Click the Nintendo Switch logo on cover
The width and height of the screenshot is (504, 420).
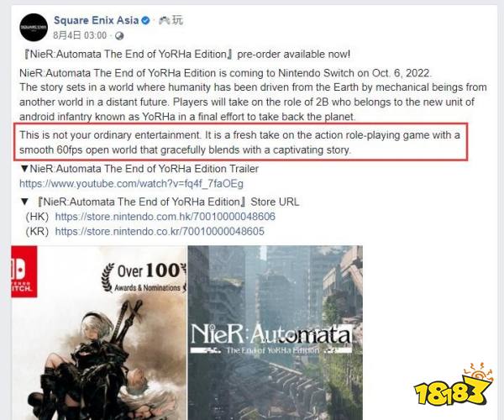pos(24,271)
